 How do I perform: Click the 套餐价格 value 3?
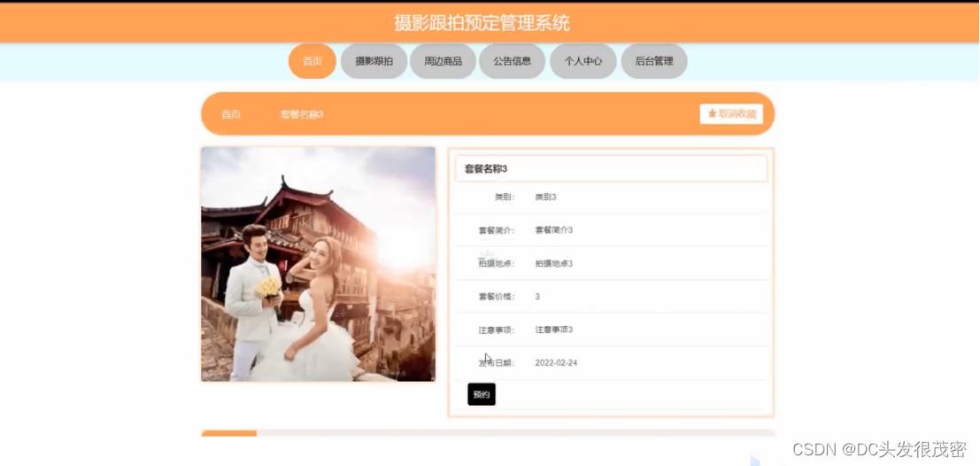click(x=537, y=297)
